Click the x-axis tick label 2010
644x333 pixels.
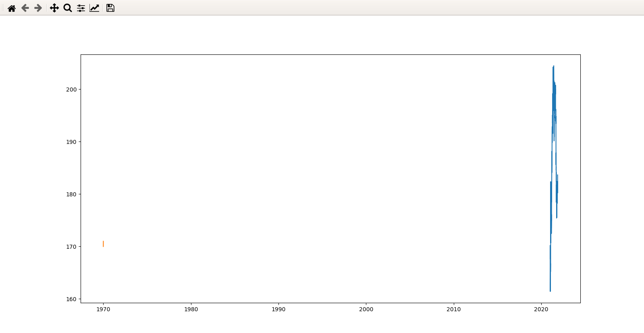click(x=454, y=309)
